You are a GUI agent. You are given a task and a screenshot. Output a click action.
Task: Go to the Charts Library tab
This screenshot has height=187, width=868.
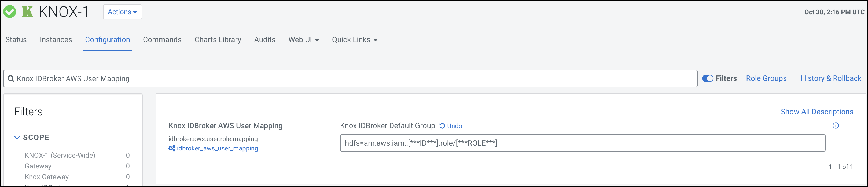(218, 40)
